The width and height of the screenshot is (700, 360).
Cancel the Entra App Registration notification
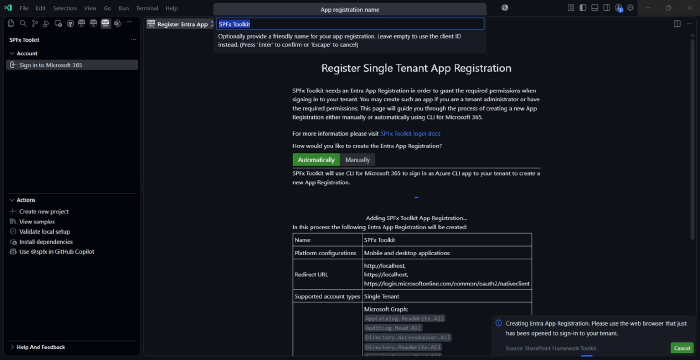click(x=682, y=348)
